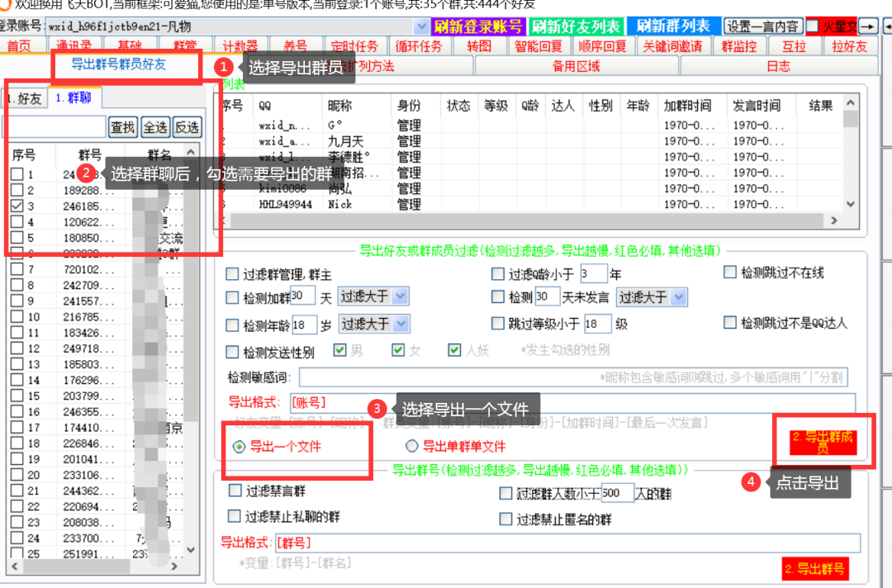
Task: Select the 导出一个文件 radio button
Action: tap(239, 447)
